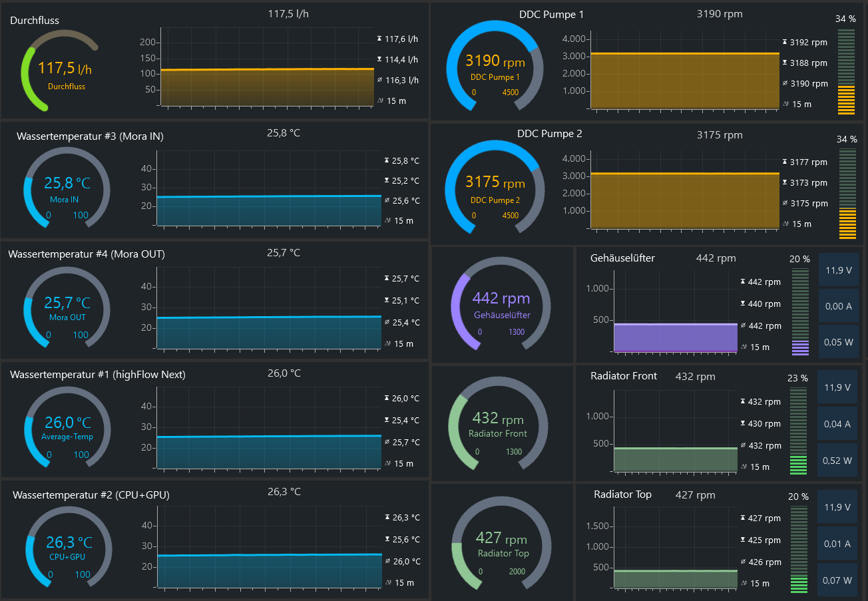The width and height of the screenshot is (868, 601).
Task: Click the Radiator Front green gauge
Action: (497, 423)
